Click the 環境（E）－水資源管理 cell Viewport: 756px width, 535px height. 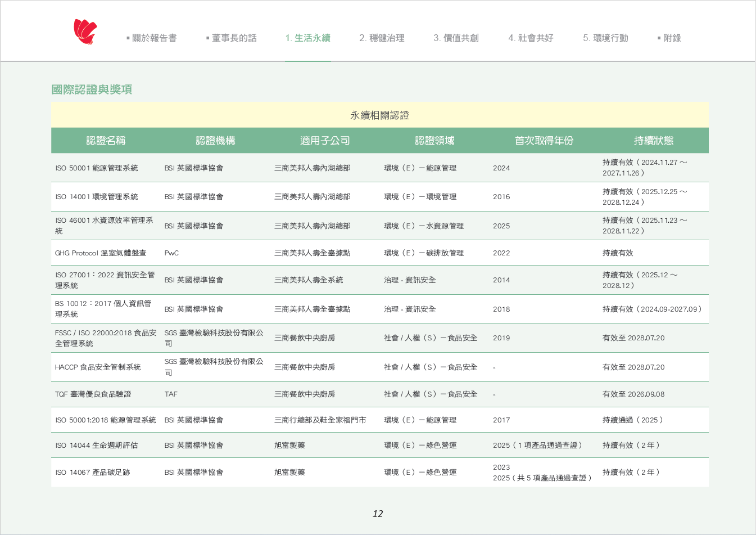tap(424, 226)
